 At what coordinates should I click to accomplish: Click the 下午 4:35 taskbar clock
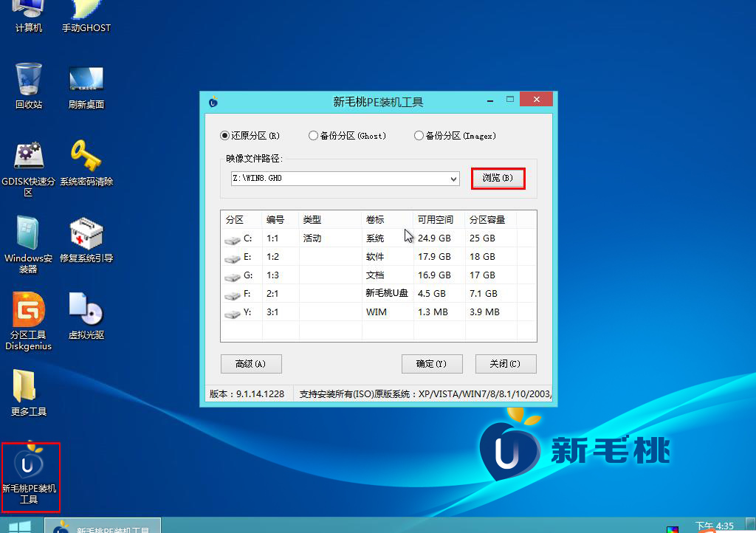[x=714, y=526]
